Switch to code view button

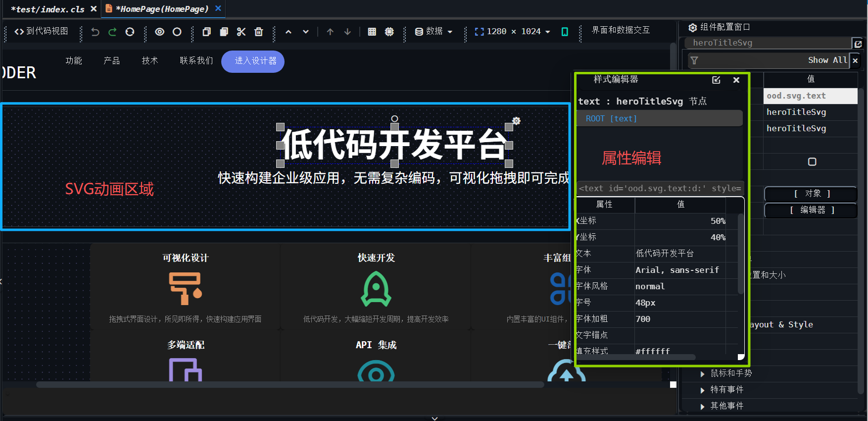[x=41, y=31]
